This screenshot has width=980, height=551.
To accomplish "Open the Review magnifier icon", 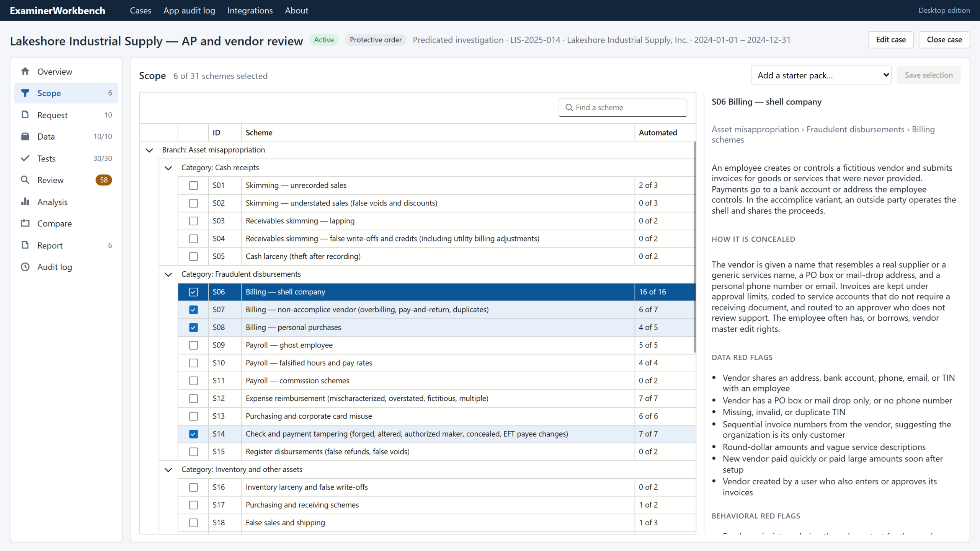I will coord(25,180).
